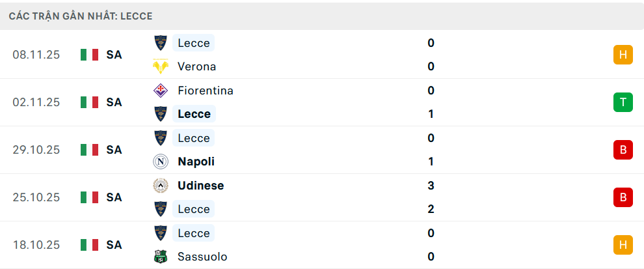This screenshot has height=269, width=644.
Task: Click Italy flag on the 02.11.25 row
Action: click(x=89, y=102)
